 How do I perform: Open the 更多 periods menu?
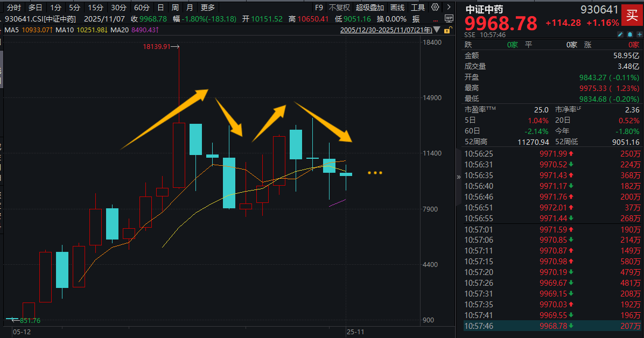(208, 8)
